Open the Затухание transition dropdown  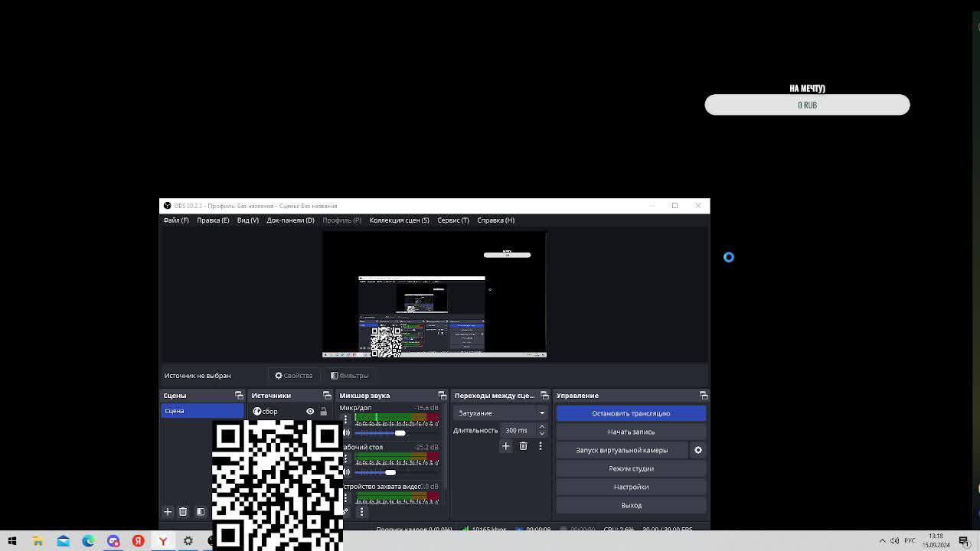[x=500, y=413]
